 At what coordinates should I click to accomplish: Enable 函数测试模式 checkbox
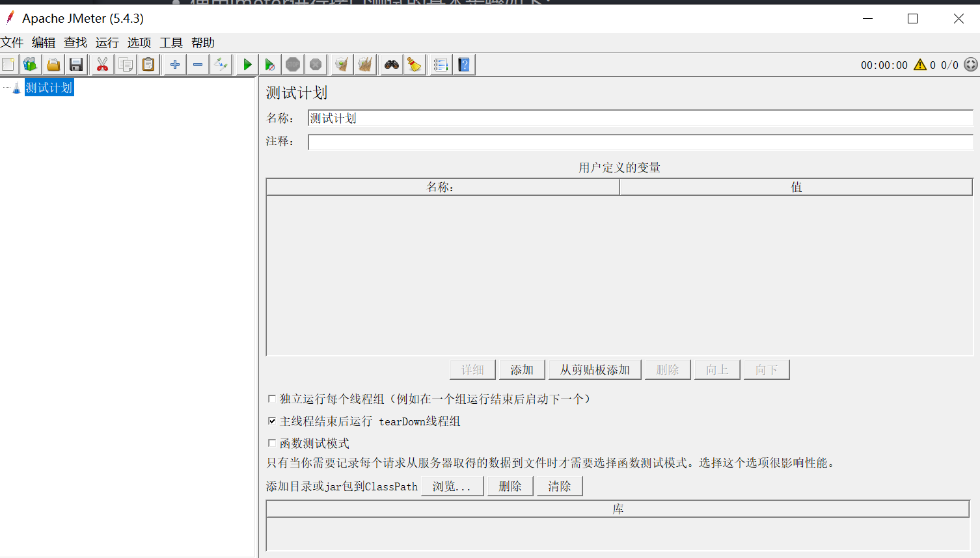tap(272, 443)
